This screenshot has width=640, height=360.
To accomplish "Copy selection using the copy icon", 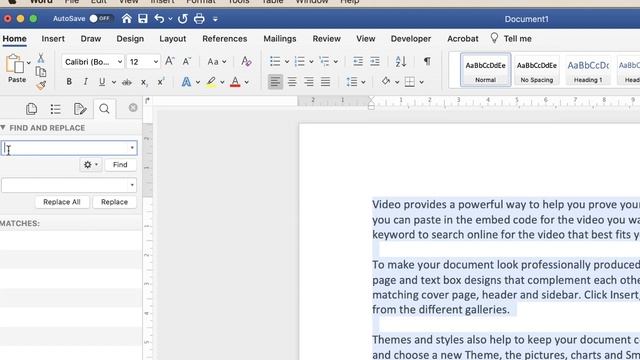I will [x=41, y=72].
